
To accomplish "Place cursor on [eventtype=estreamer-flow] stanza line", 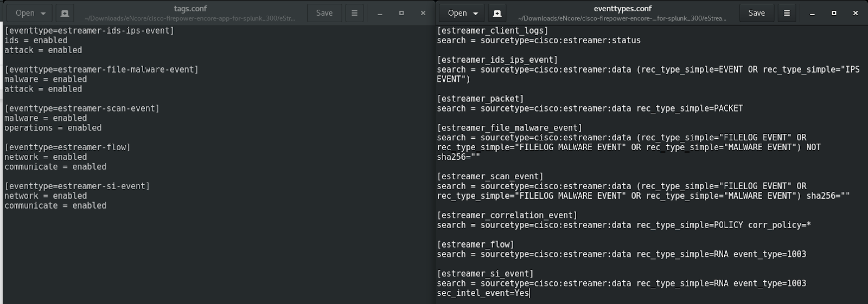I will click(67, 147).
